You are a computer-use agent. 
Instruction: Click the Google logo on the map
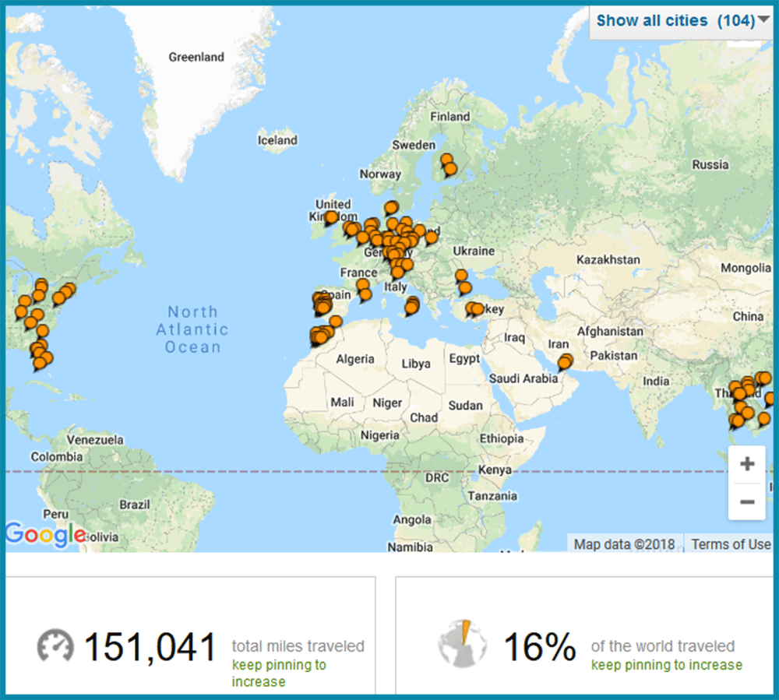45,534
